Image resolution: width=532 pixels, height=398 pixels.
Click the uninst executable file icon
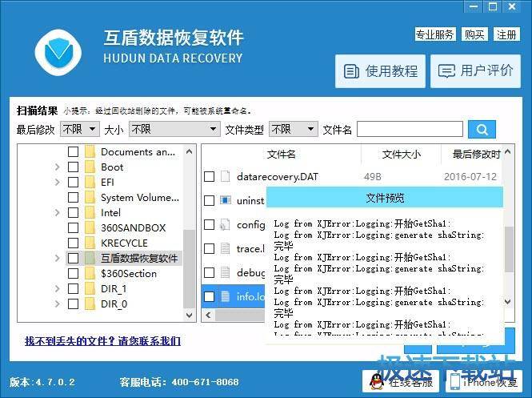226,200
